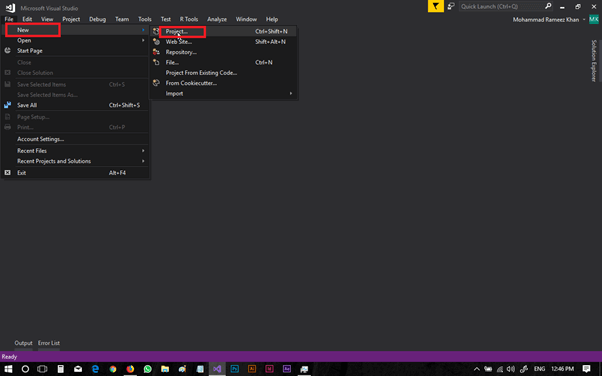Click the Visual Studio logo icon
Screen dimensions: 602x376
pos(10,8)
